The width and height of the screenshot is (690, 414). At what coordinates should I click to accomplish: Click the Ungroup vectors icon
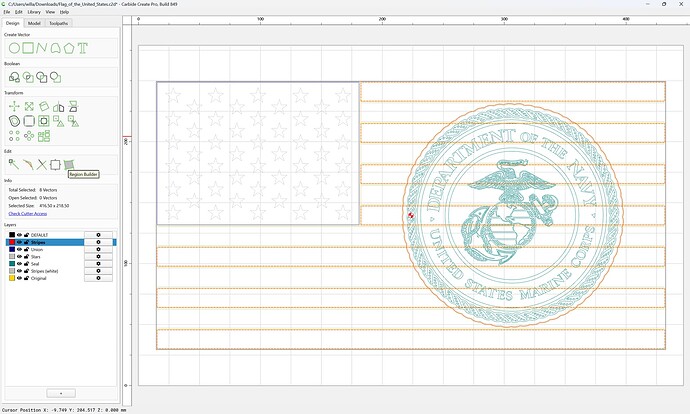pos(73,121)
